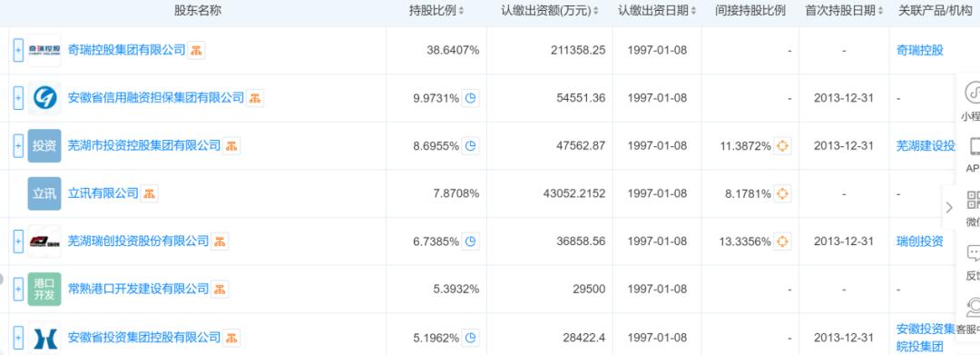Sort by 持股比例 column

tap(436, 11)
